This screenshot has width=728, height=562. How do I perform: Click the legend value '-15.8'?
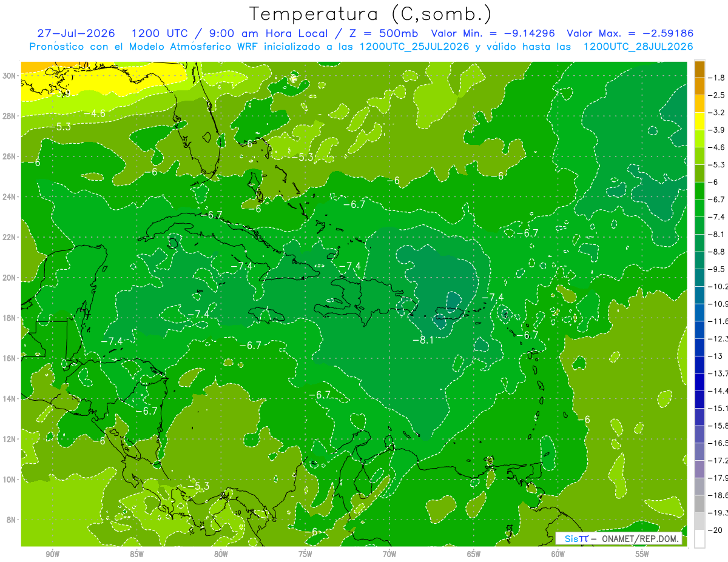click(x=718, y=426)
